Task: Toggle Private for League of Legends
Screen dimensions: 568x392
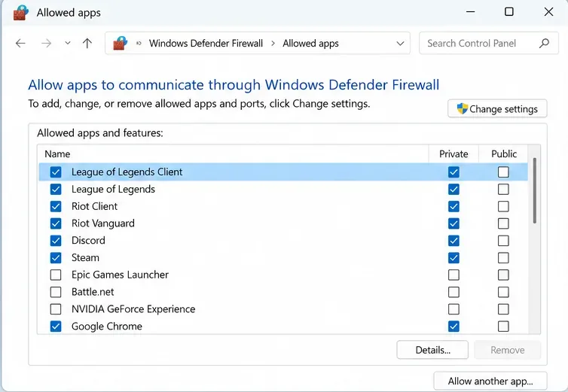Action: pyautogui.click(x=453, y=189)
